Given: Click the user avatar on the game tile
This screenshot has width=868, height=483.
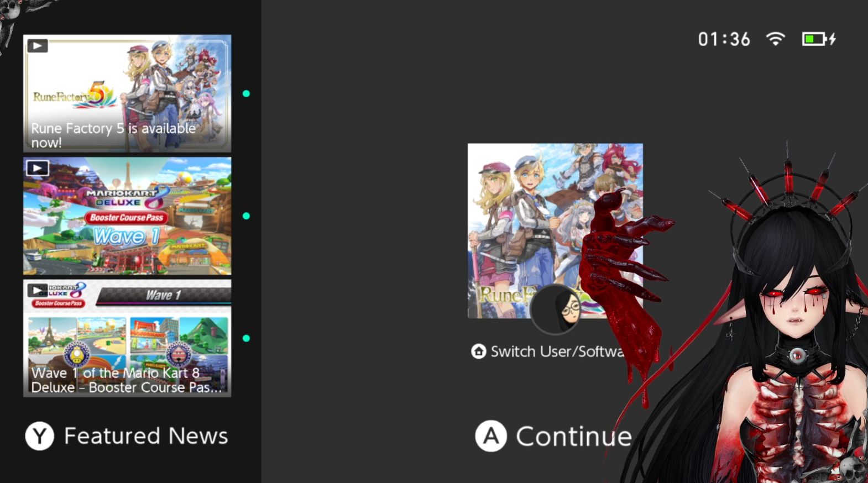Looking at the screenshot, I should 556,309.
